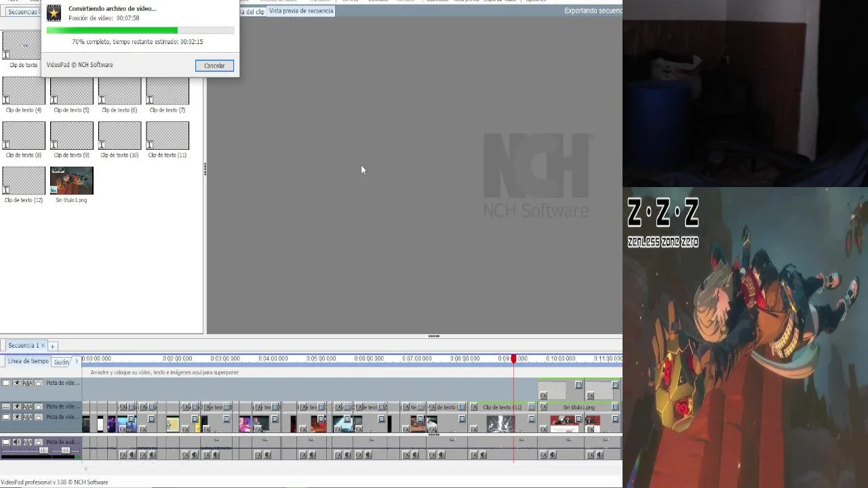Click lock icon on topmost video track

38,383
